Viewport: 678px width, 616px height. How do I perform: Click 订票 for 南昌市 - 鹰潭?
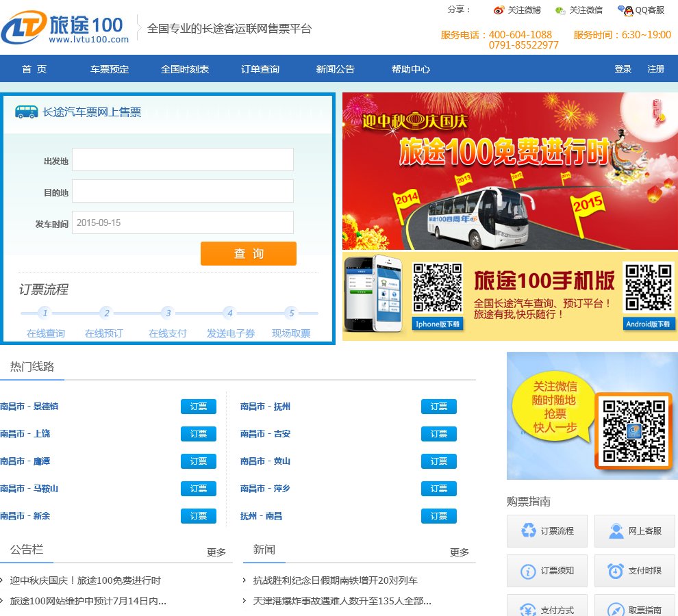(x=199, y=461)
